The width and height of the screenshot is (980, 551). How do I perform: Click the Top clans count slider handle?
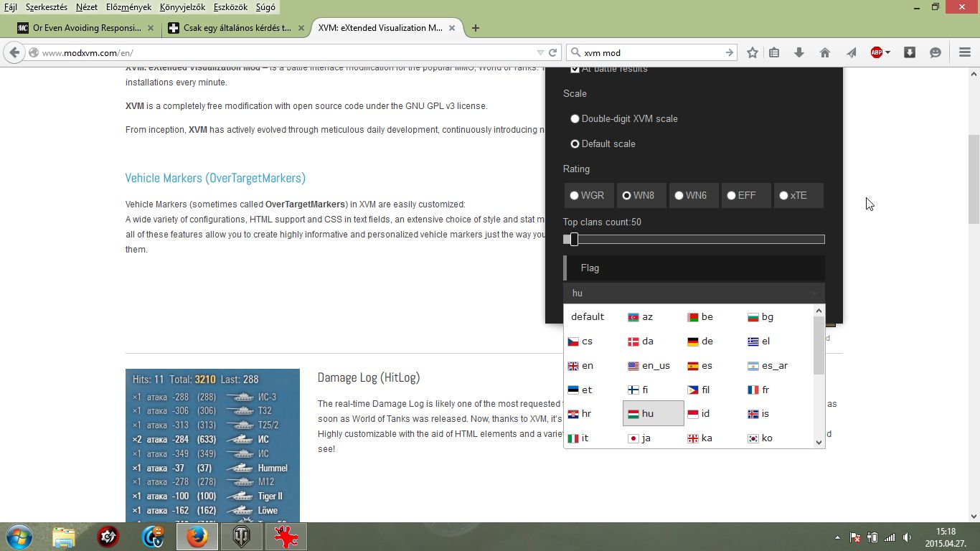click(x=574, y=239)
